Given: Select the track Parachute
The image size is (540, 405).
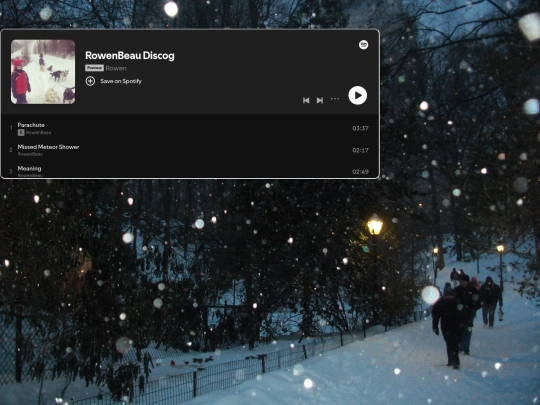Looking at the screenshot, I should tap(31, 125).
